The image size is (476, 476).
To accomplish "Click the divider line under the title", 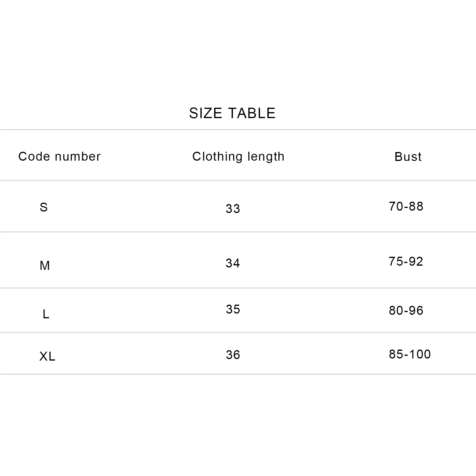I will (x=238, y=130).
